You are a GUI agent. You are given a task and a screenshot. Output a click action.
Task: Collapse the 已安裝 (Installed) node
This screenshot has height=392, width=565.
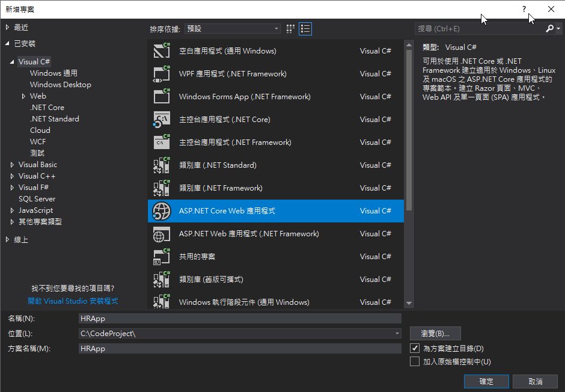click(x=7, y=43)
